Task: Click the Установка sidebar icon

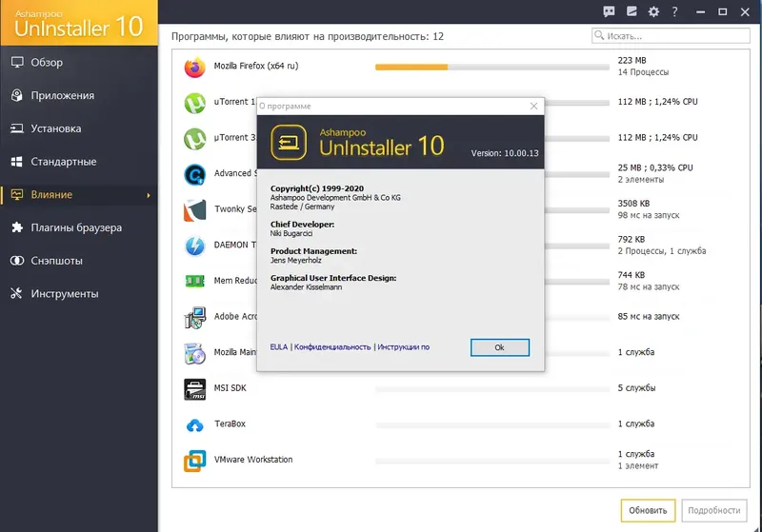Action: 17,128
